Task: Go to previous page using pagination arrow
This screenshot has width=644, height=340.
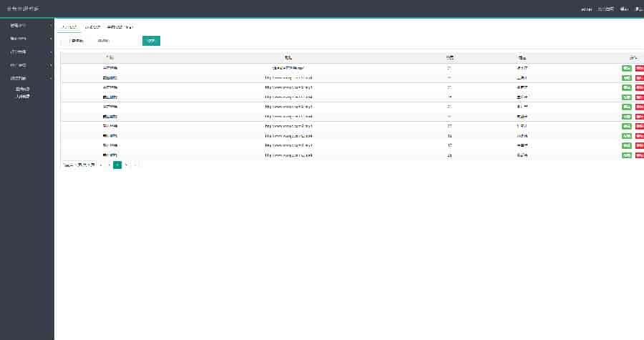Action: point(109,165)
